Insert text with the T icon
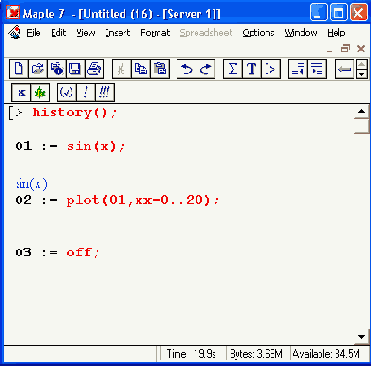371x366 pixels. pos(252,69)
